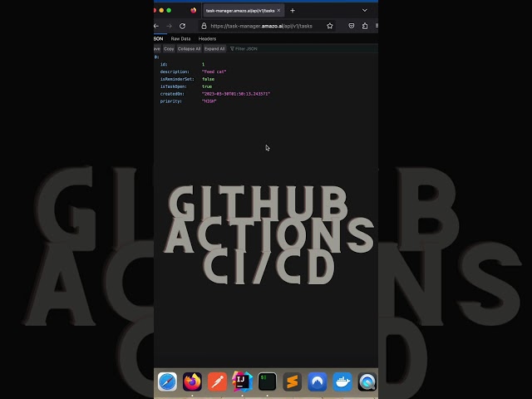Click the site security padlock icon
This screenshot has width=532, height=399.
click(204, 26)
